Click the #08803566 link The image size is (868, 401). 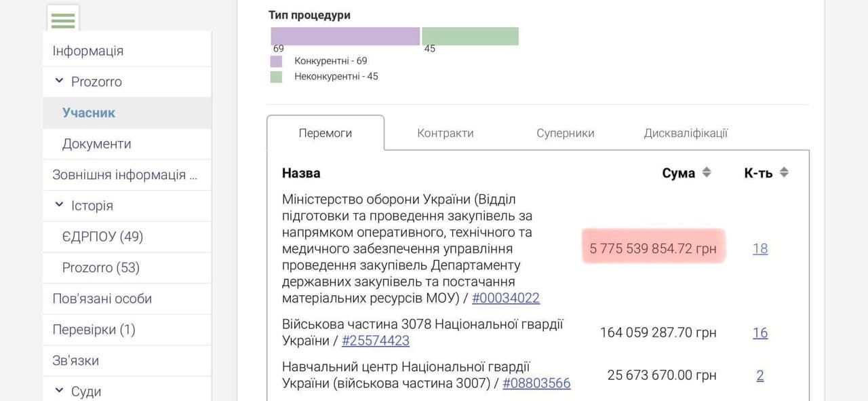pos(536,383)
